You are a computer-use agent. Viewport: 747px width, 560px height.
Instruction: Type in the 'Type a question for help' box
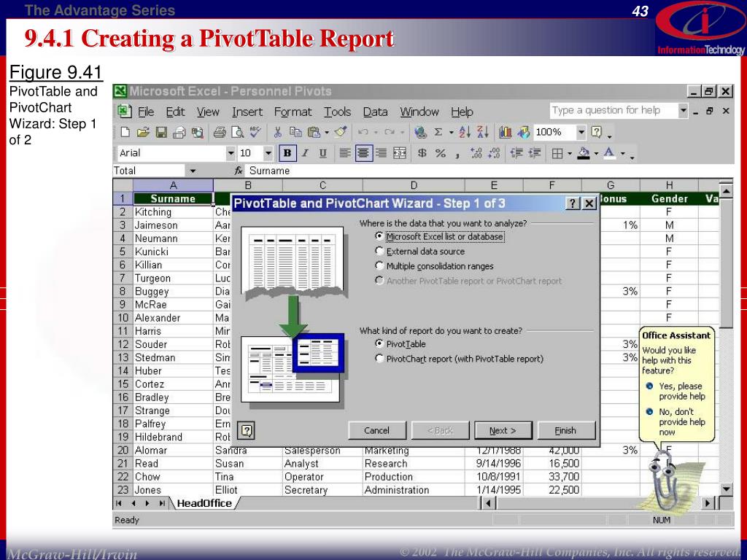[613, 111]
